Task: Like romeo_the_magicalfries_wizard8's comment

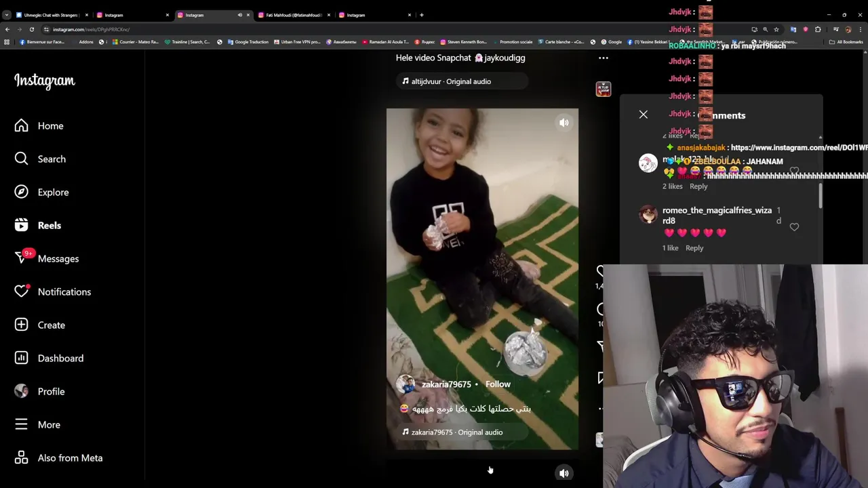Action: pos(794,227)
